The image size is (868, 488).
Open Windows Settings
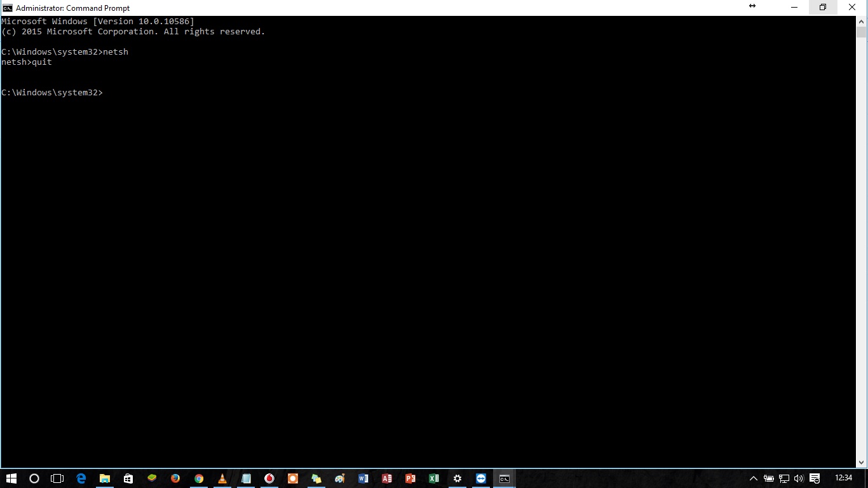point(457,478)
